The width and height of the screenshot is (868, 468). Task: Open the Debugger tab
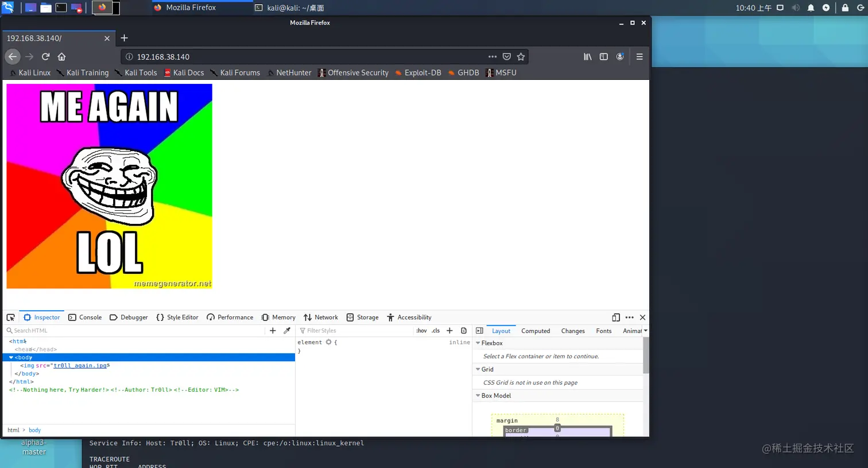tap(129, 317)
